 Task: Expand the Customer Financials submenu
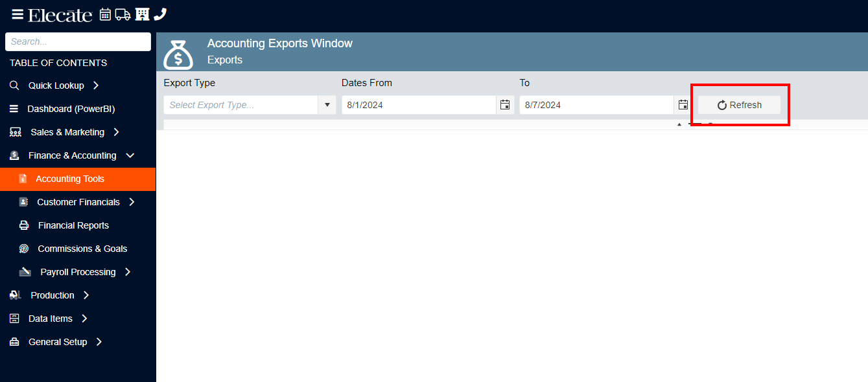(x=132, y=202)
